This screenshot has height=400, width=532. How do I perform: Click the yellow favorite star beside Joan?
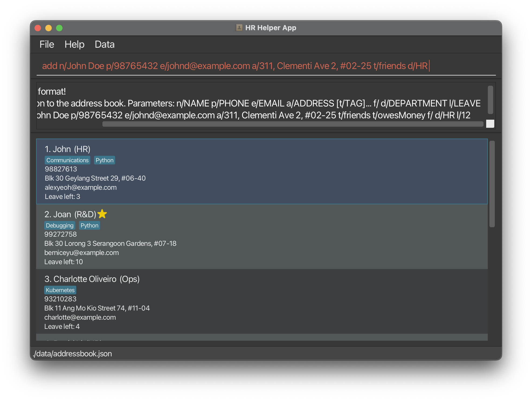pyautogui.click(x=102, y=214)
